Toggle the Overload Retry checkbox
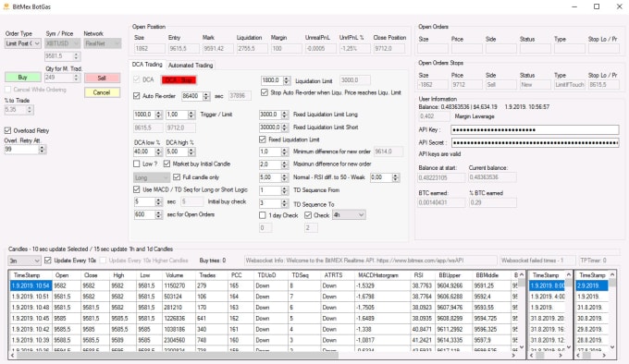 click(7, 130)
